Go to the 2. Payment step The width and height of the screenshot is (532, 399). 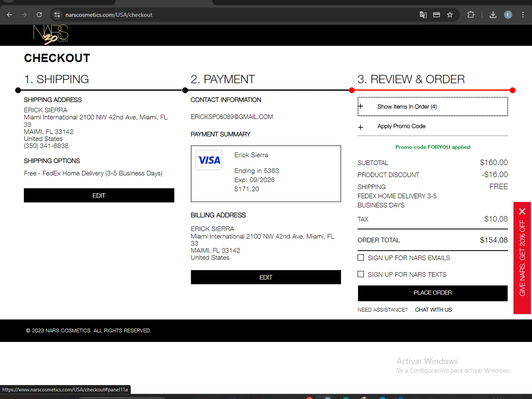223,79
